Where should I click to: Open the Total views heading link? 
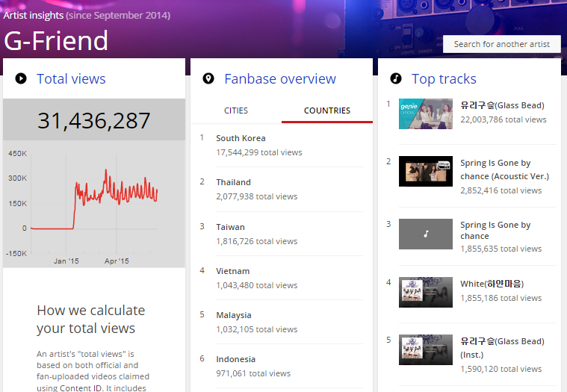(x=71, y=78)
